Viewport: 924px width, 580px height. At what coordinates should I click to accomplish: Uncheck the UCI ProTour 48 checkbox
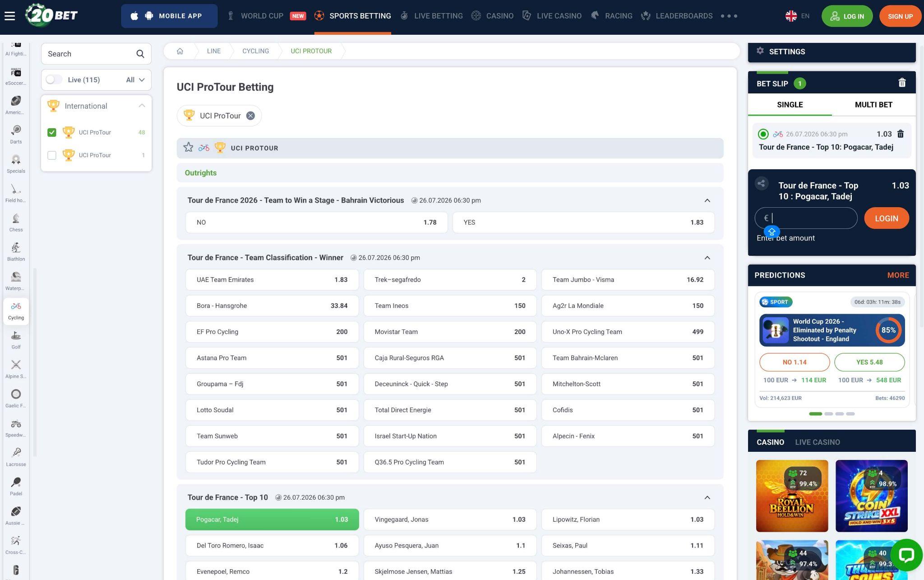click(x=52, y=132)
